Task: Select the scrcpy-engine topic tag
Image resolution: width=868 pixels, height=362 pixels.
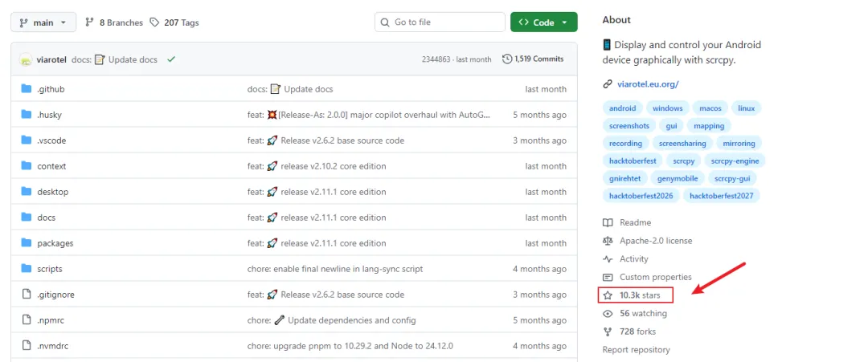Action: pyautogui.click(x=735, y=161)
